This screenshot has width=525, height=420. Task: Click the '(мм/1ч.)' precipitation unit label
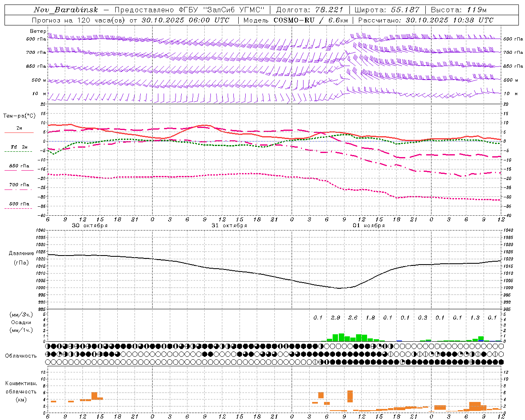click(21, 330)
